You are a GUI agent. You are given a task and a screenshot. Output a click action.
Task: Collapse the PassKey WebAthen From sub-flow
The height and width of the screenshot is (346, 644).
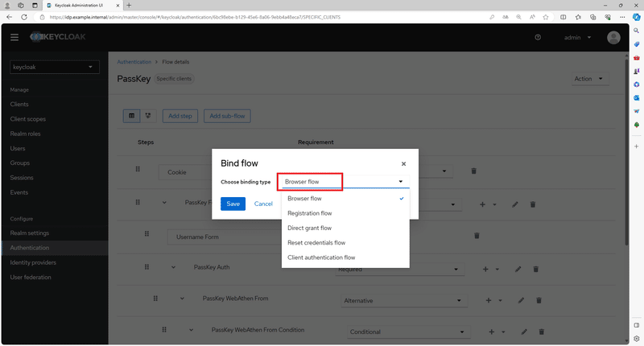pos(182,299)
